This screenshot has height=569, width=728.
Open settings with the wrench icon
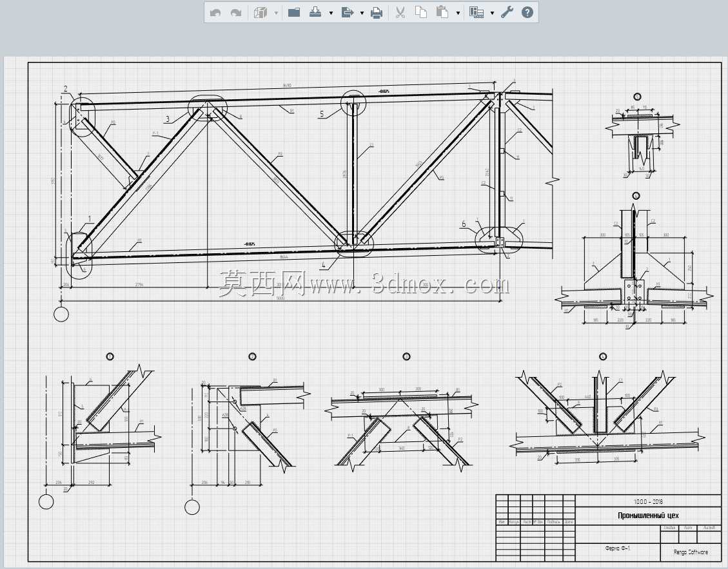[x=507, y=12]
